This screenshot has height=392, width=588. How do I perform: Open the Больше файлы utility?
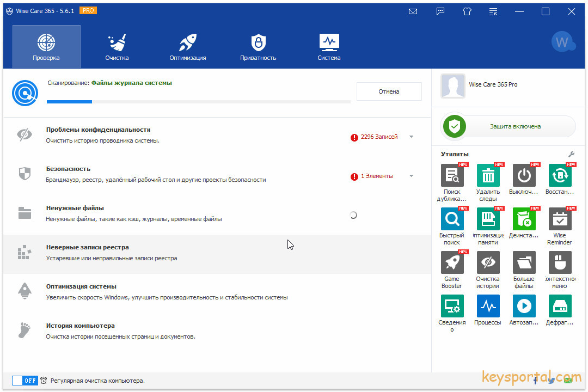tap(524, 262)
